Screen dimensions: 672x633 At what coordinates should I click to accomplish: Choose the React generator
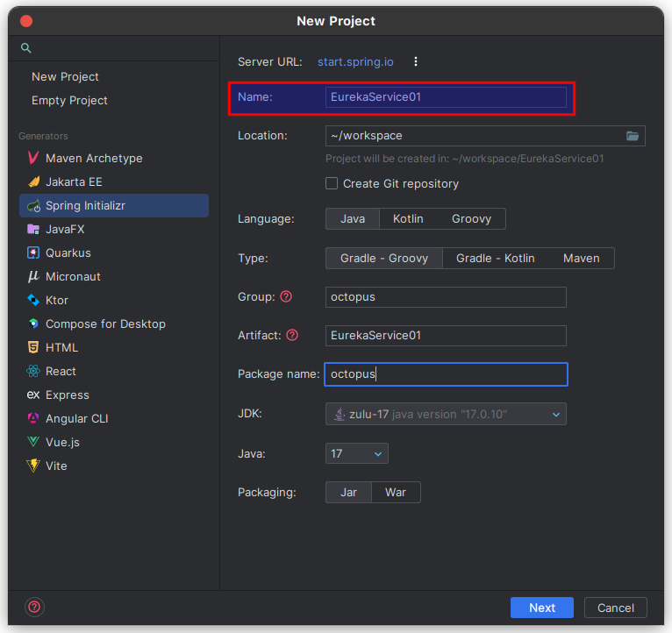pyautogui.click(x=114, y=371)
